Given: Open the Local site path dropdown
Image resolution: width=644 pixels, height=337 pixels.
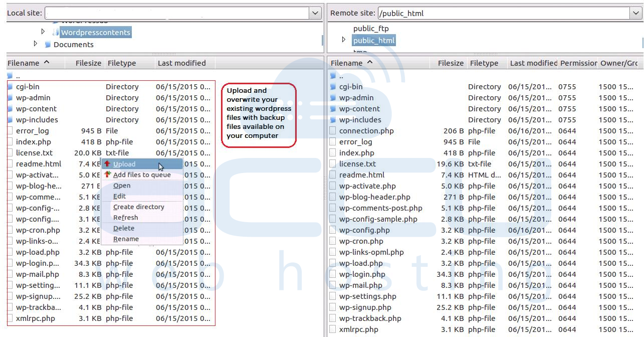Looking at the screenshot, I should click(x=315, y=13).
